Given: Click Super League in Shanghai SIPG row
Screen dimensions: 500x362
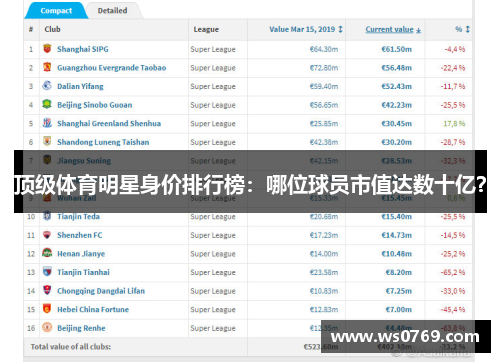Looking at the screenshot, I should coord(213,49).
